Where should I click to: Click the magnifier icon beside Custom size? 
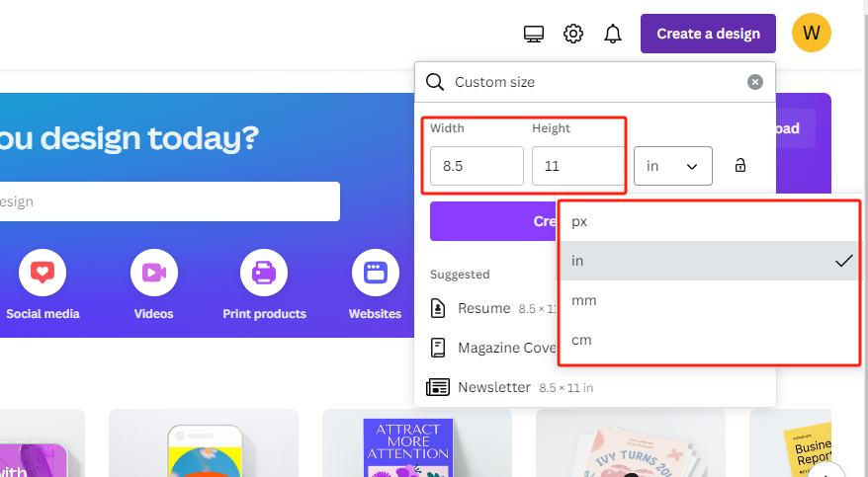tap(435, 82)
